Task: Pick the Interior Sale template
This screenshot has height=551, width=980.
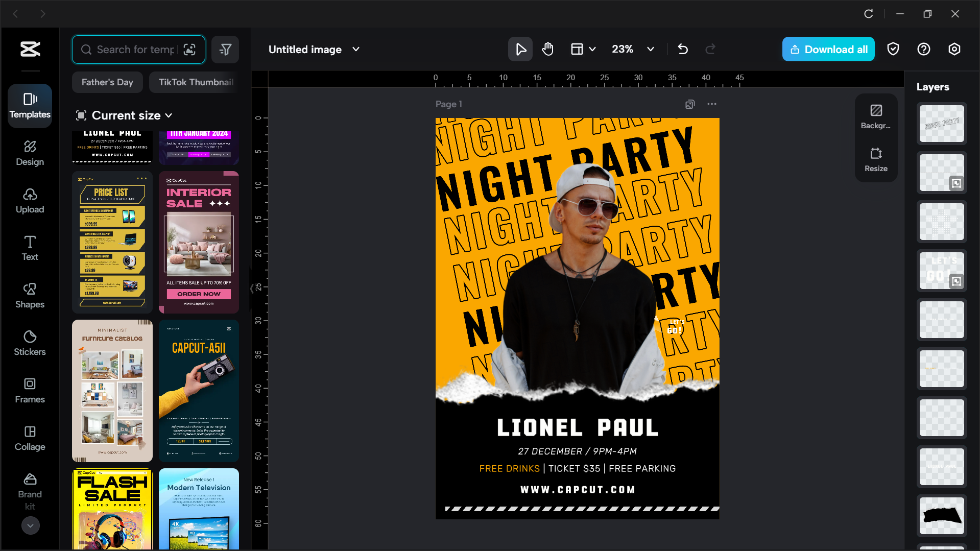Action: (x=199, y=242)
